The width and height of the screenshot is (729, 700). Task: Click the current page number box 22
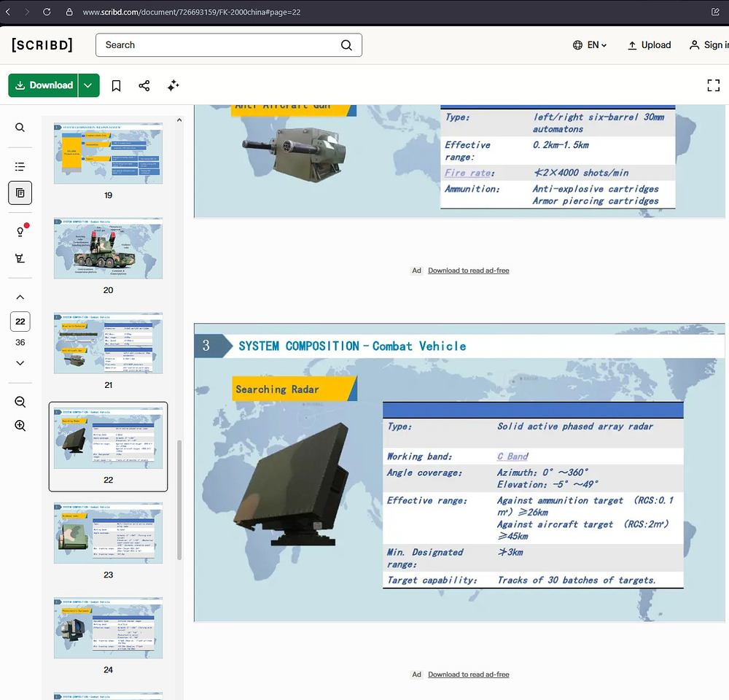(20, 322)
